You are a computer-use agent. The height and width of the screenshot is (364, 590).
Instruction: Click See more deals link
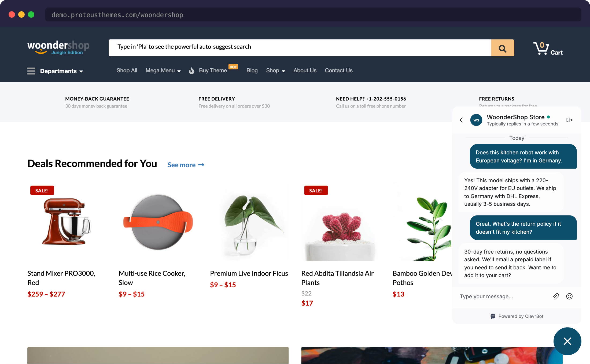tap(186, 165)
